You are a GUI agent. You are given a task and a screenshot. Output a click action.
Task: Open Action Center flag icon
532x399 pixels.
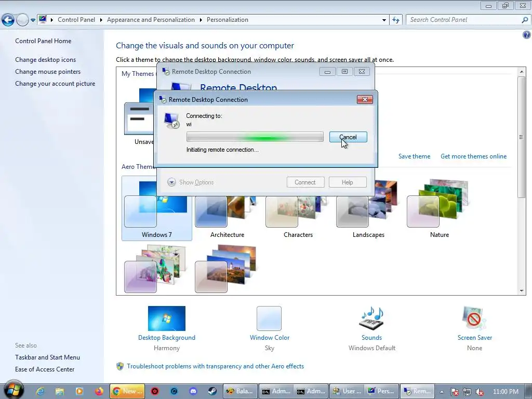point(455,392)
